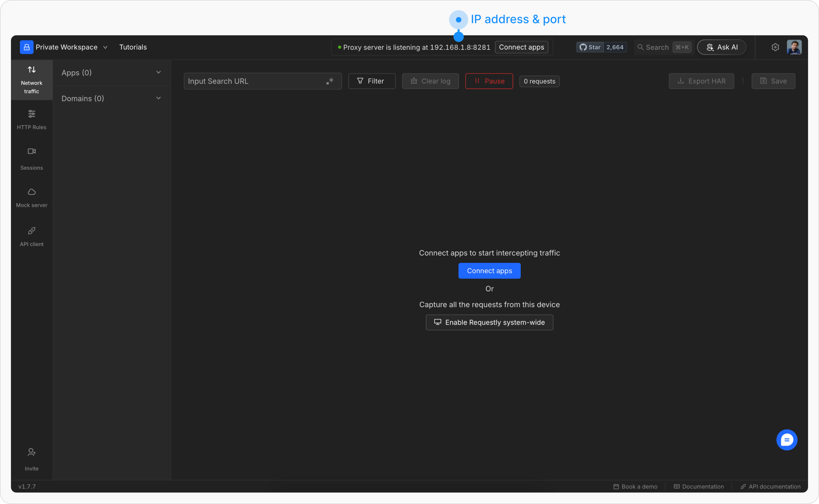Open the HTTP Rules section

coord(31,119)
